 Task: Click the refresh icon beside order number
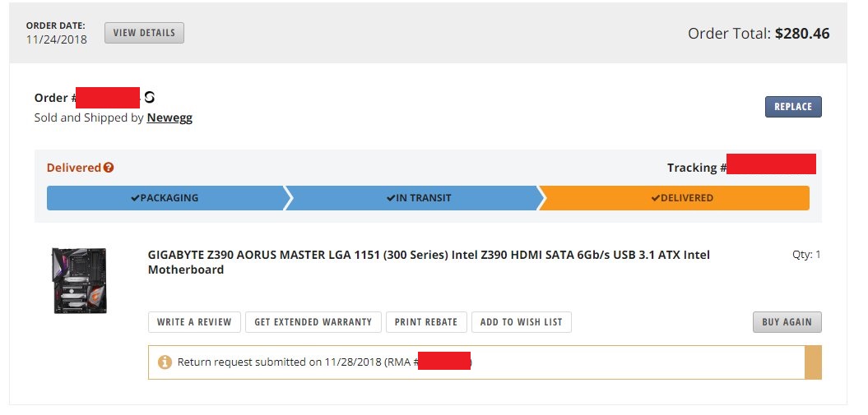coord(150,97)
